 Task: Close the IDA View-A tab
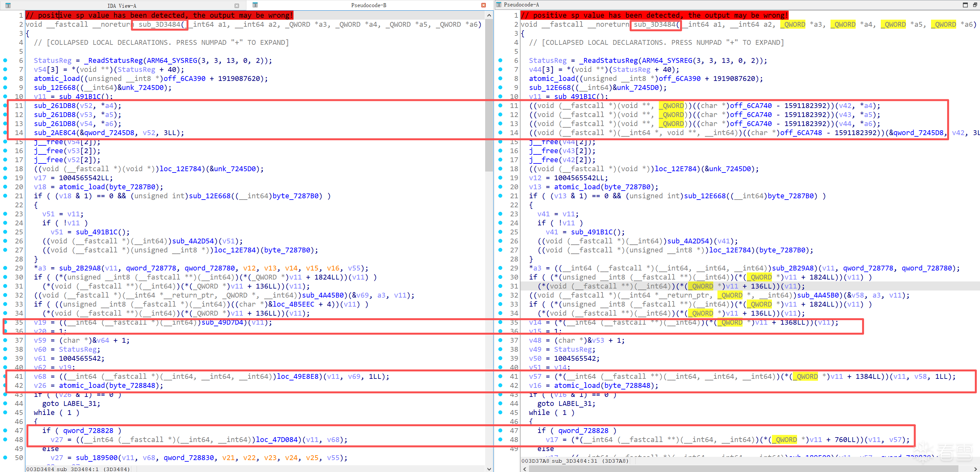pyautogui.click(x=237, y=6)
